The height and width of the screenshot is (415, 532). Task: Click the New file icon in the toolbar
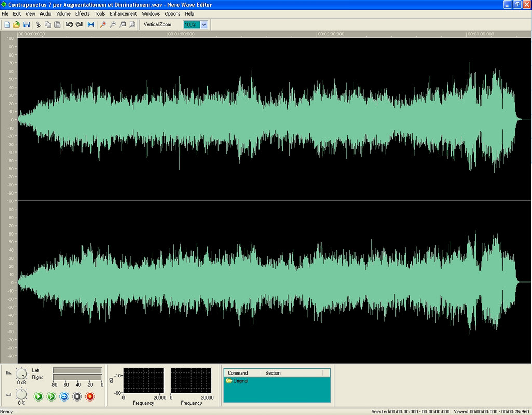[x=7, y=25]
